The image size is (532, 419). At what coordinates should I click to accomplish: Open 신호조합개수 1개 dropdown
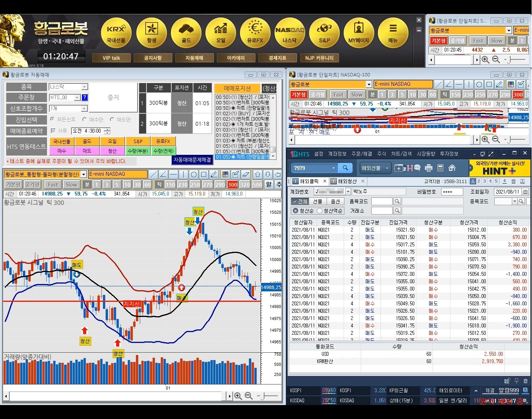85,109
